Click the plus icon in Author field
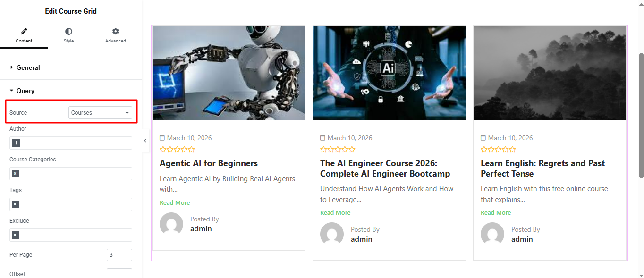644x278 pixels. 17,143
